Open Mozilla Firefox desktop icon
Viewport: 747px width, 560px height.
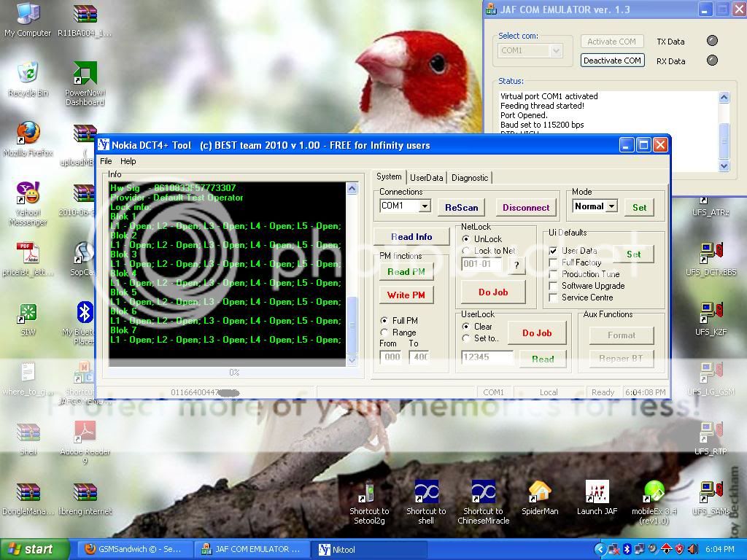28,133
